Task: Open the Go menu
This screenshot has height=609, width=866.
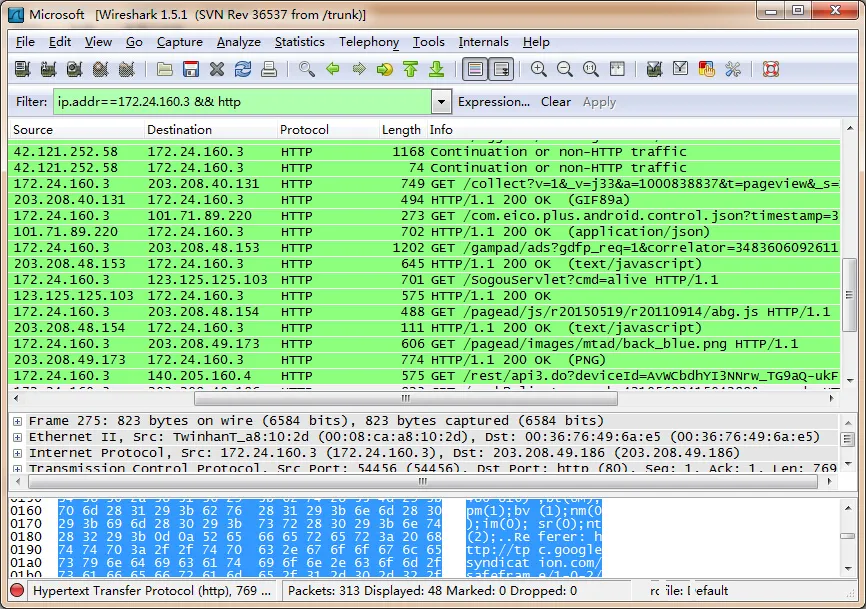Action: 134,42
